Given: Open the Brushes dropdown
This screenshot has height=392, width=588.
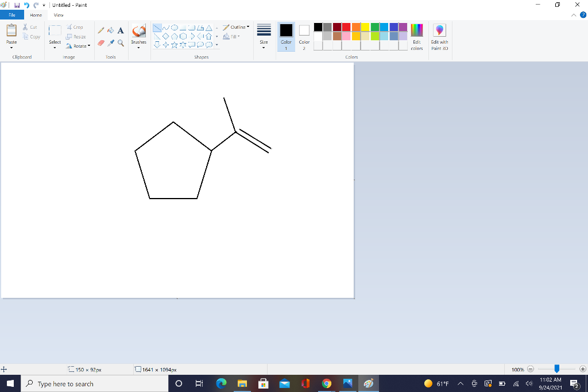Looking at the screenshot, I should [138, 36].
